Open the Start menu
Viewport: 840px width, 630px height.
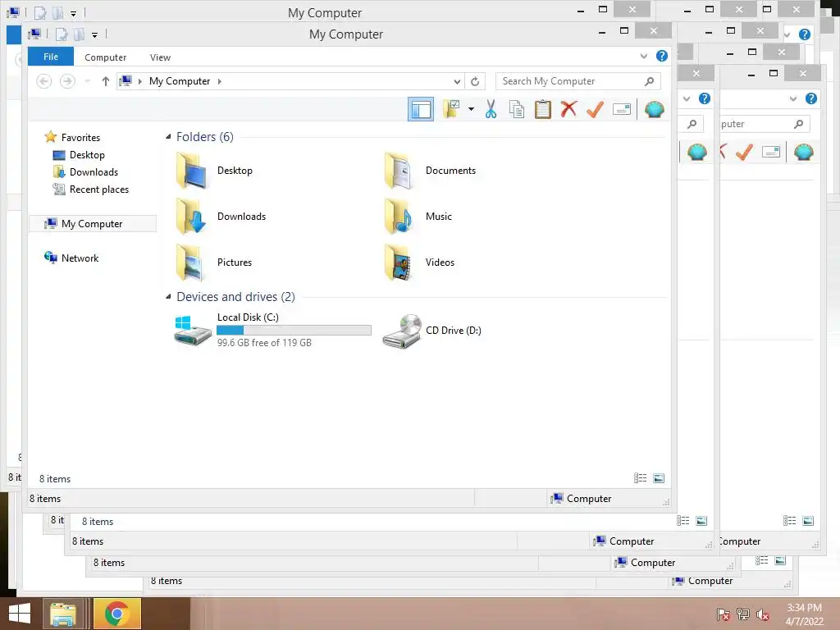[20, 614]
